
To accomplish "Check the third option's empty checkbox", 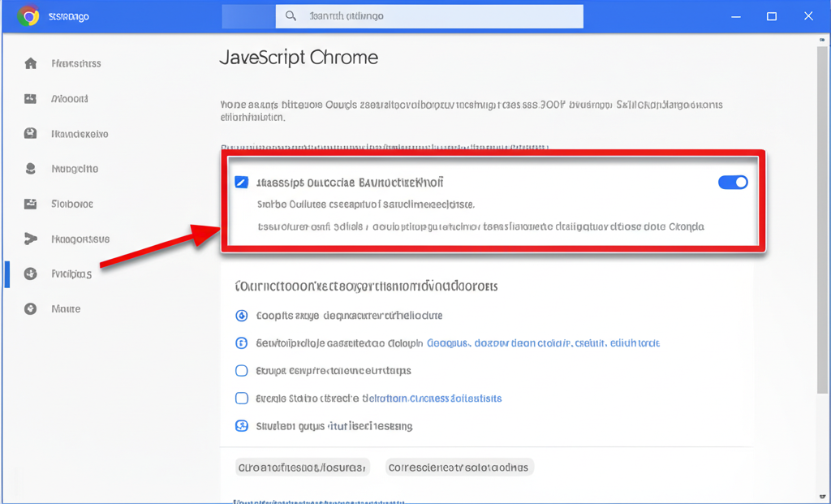I will click(241, 371).
